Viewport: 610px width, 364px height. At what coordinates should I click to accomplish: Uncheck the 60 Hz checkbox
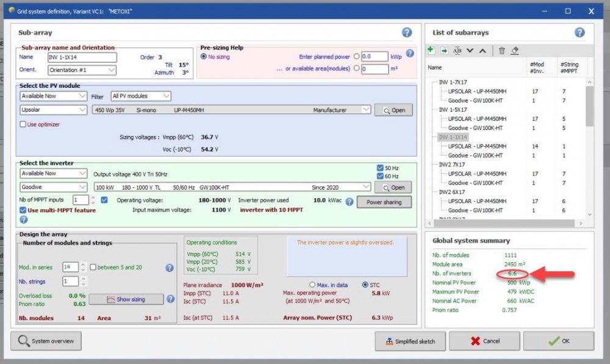(x=381, y=176)
